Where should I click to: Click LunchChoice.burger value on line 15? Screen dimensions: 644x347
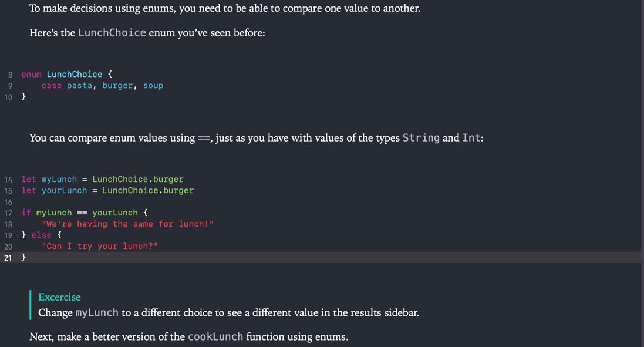click(x=148, y=191)
